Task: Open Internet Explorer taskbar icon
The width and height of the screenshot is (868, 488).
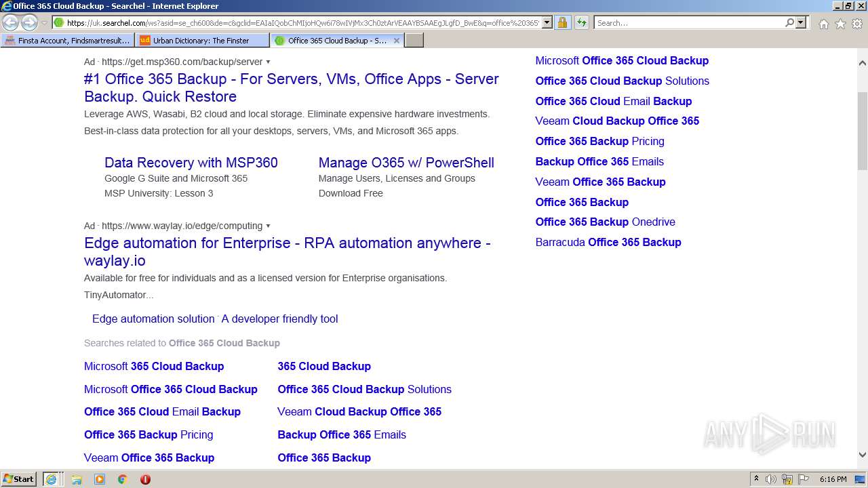Action: 52,479
